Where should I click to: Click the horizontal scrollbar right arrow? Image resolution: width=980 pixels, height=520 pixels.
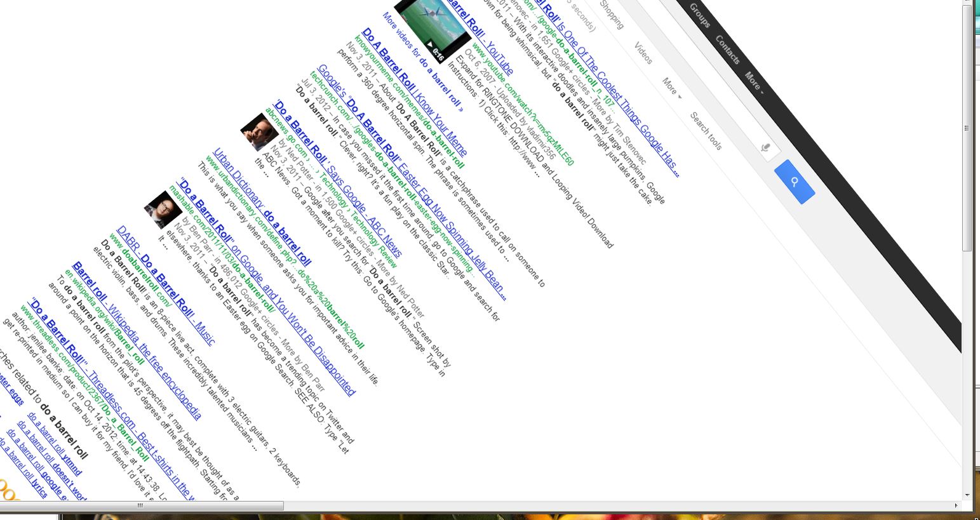[957, 505]
